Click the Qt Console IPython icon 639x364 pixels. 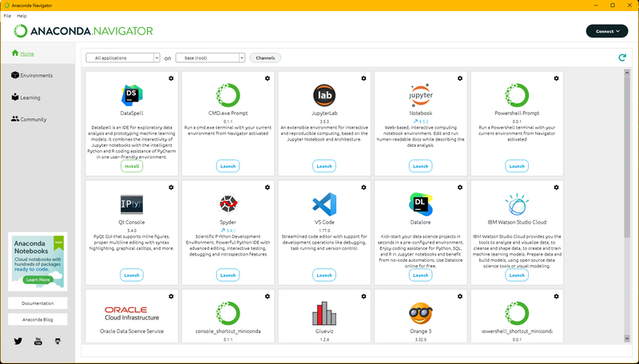132,204
